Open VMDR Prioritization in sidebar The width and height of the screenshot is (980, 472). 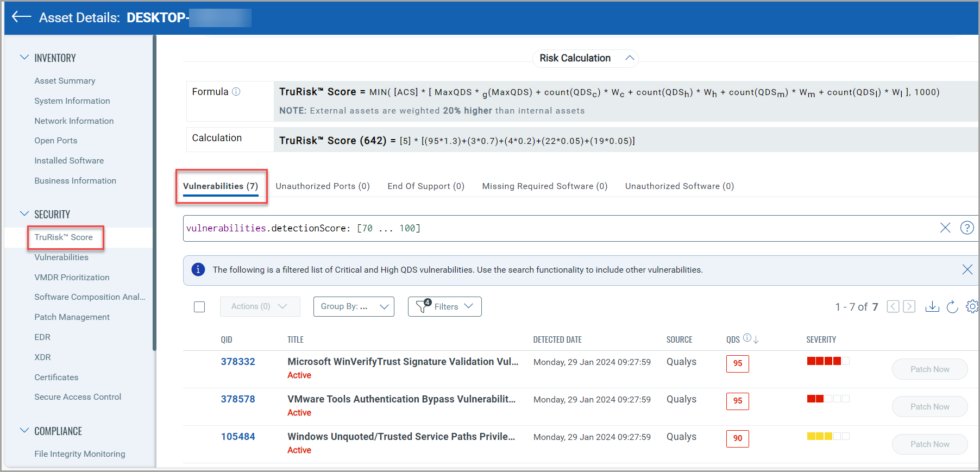click(72, 277)
